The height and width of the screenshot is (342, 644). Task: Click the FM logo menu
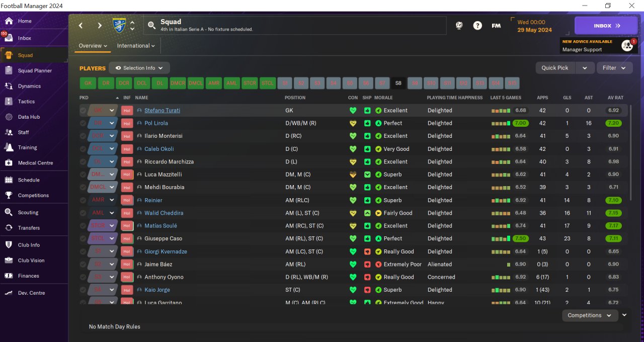click(496, 26)
